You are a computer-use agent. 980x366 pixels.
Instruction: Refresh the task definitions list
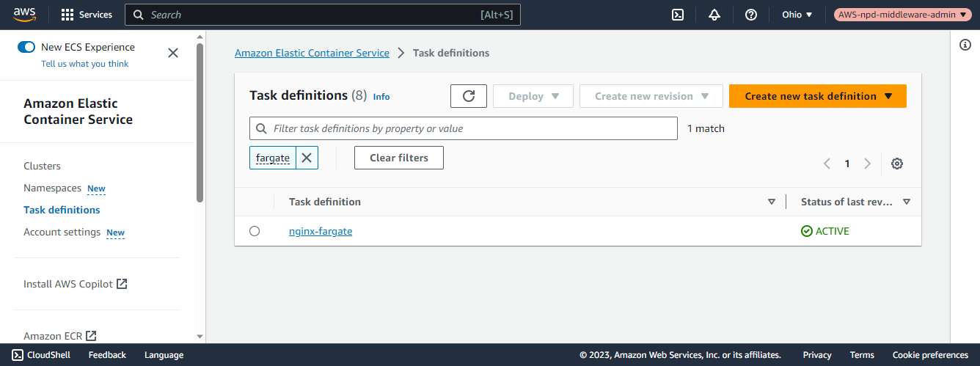pyautogui.click(x=469, y=96)
